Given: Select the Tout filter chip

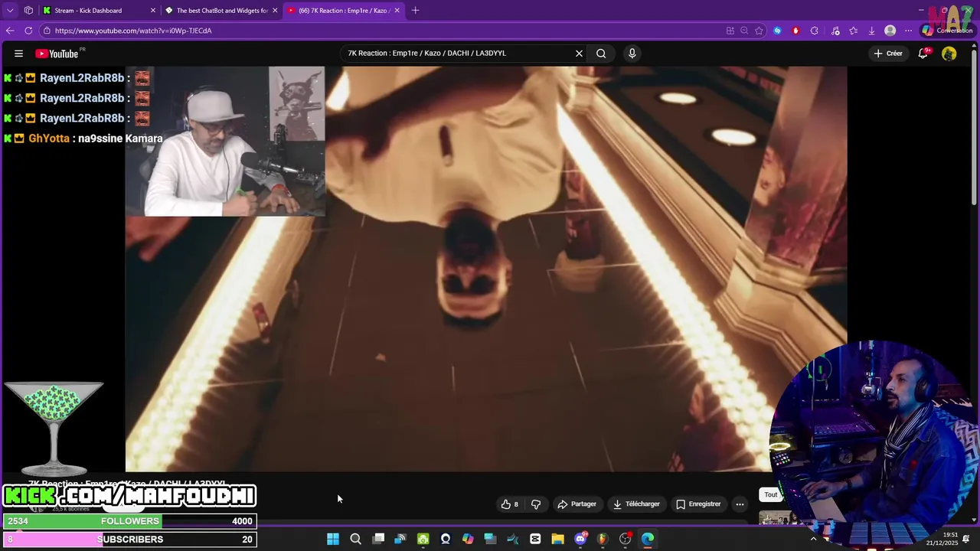Looking at the screenshot, I should pos(771,494).
